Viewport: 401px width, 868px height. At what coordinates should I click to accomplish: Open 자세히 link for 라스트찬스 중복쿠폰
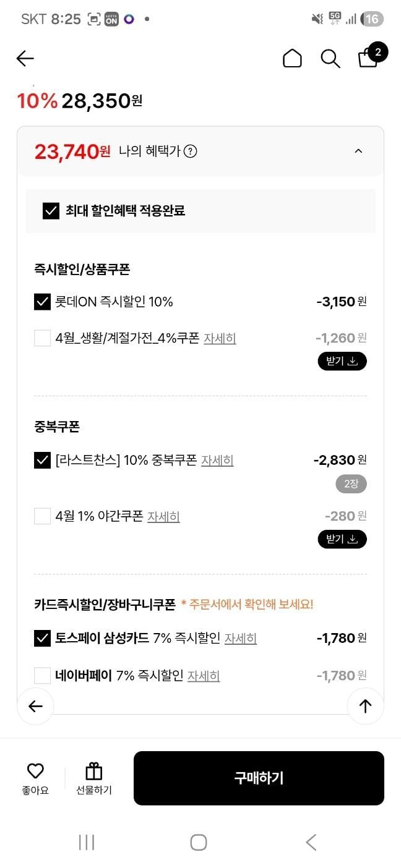click(217, 461)
